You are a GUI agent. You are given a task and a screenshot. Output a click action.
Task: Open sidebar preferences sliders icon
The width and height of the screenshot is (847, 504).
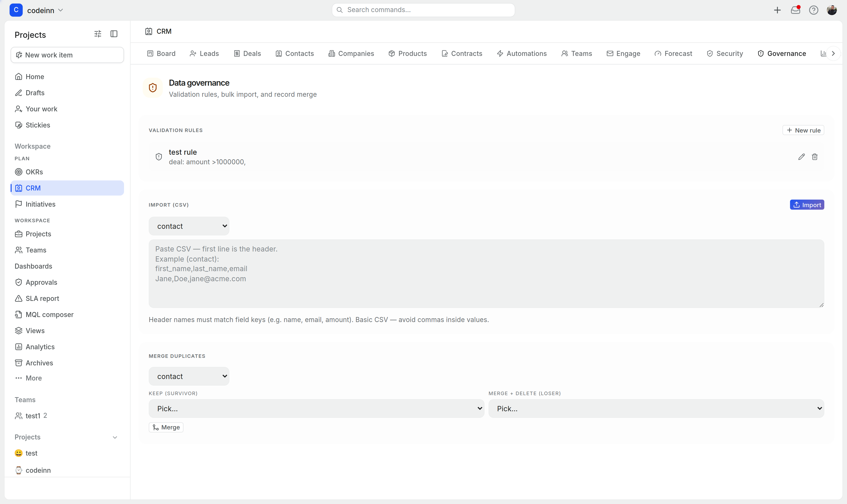coord(98,34)
